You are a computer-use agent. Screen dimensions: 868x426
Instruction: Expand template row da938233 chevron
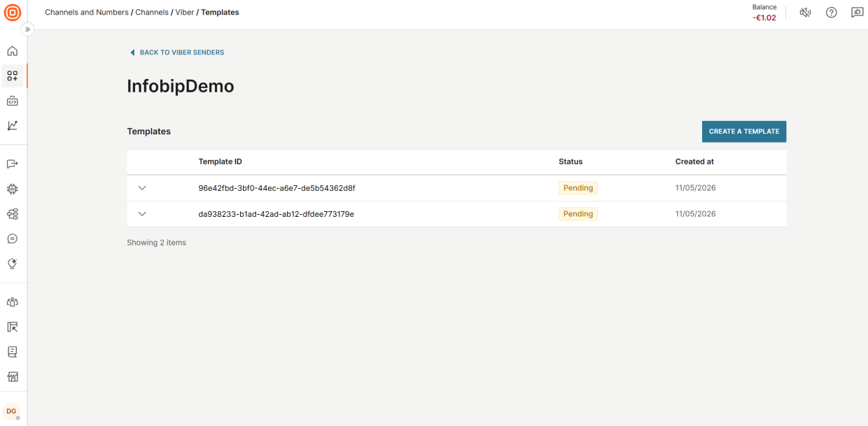(142, 214)
